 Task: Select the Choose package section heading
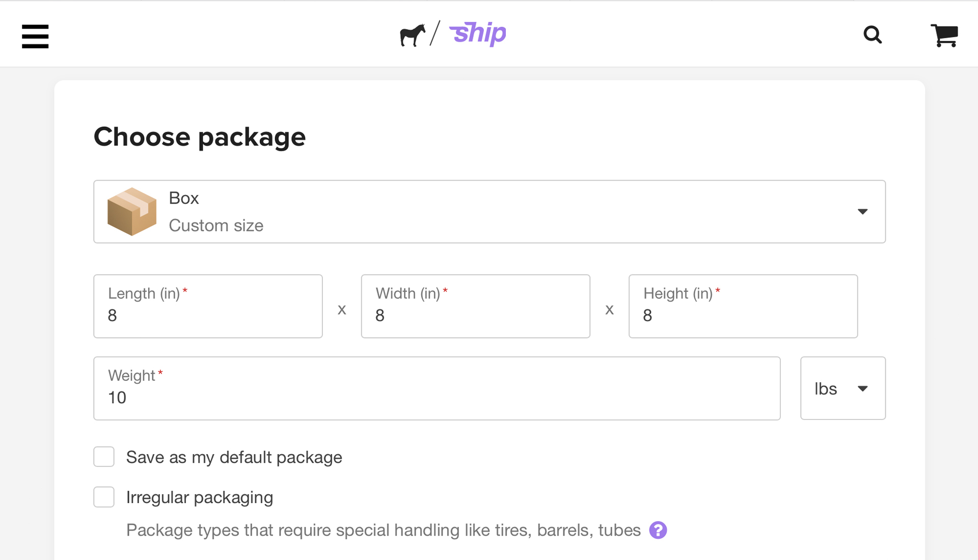tap(199, 136)
